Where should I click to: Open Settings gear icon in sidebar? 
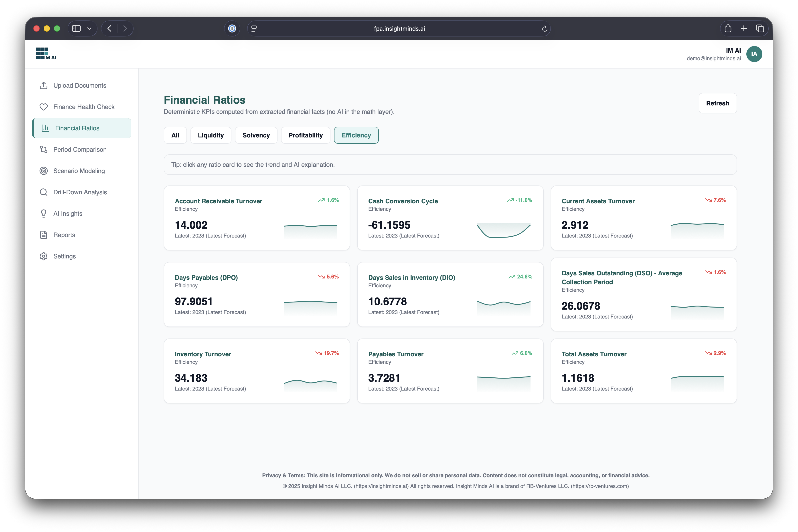[x=43, y=256]
